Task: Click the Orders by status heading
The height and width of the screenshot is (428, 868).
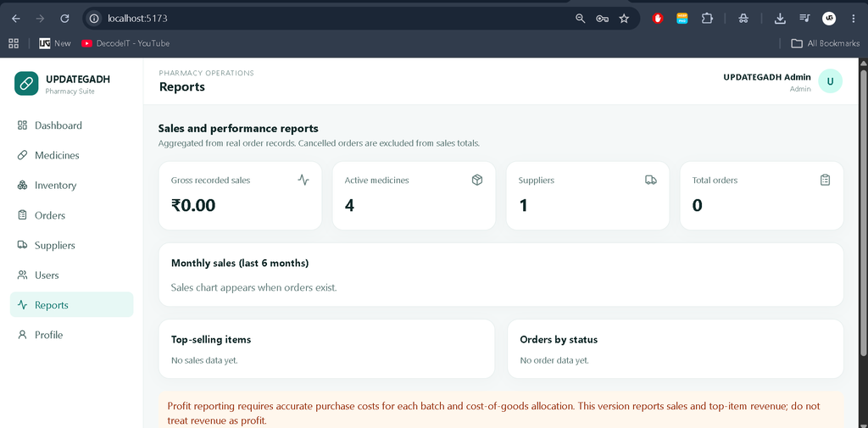Action: (559, 339)
